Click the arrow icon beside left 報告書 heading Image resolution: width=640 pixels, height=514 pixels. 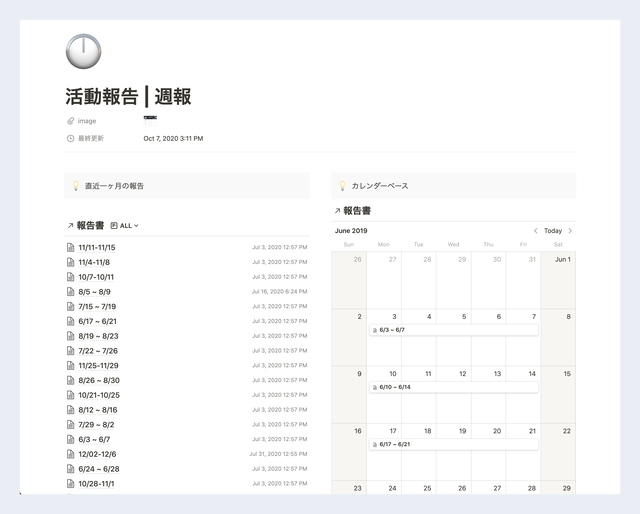[70, 225]
